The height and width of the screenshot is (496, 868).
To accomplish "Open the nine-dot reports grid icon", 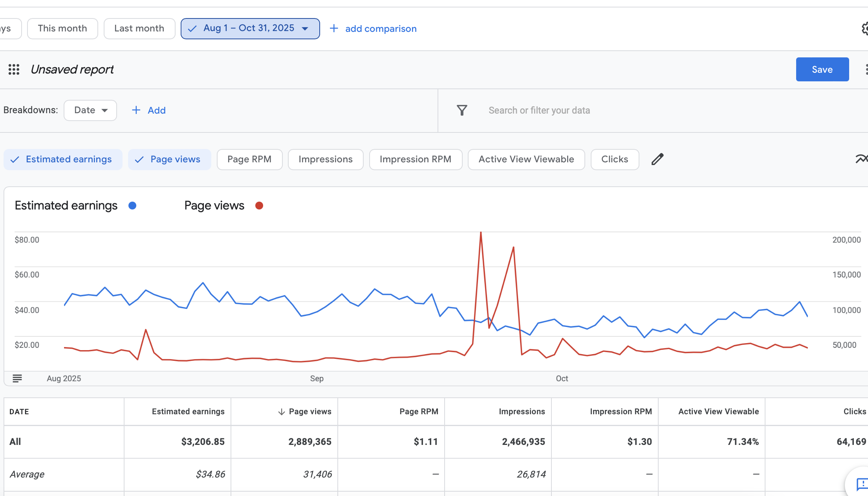I will click(x=14, y=70).
